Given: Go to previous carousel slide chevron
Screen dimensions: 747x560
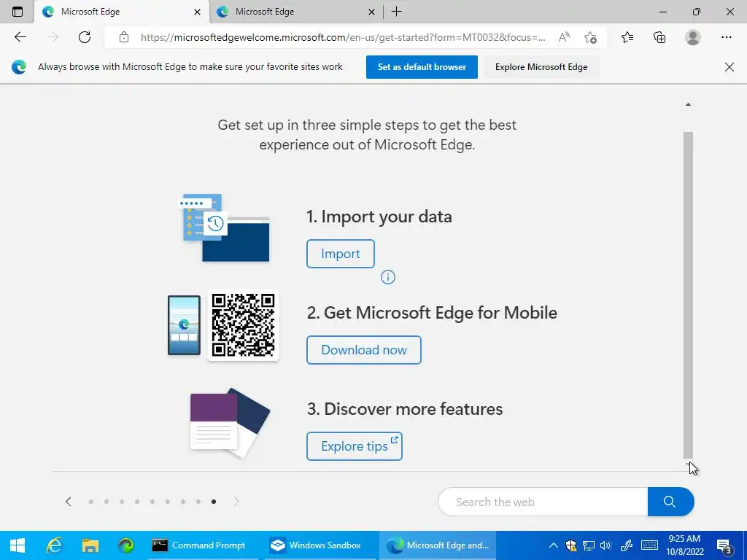Looking at the screenshot, I should (69, 502).
